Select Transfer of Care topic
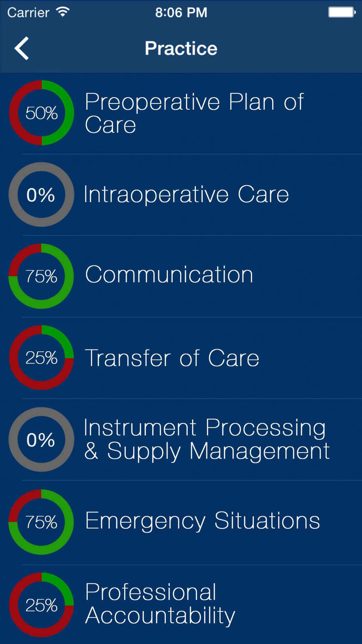The height and width of the screenshot is (644, 362). [181, 358]
